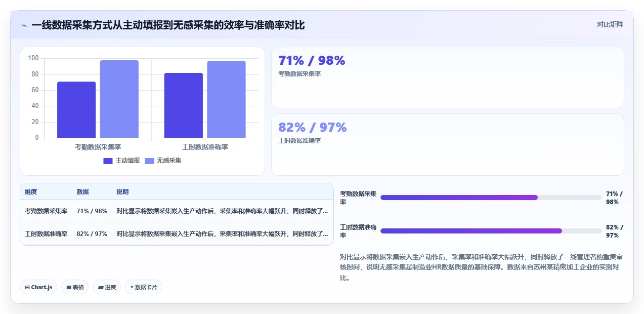Screen dimensions: 644x314
Task: Select the 82% / 97% data card value
Action: pyautogui.click(x=313, y=127)
